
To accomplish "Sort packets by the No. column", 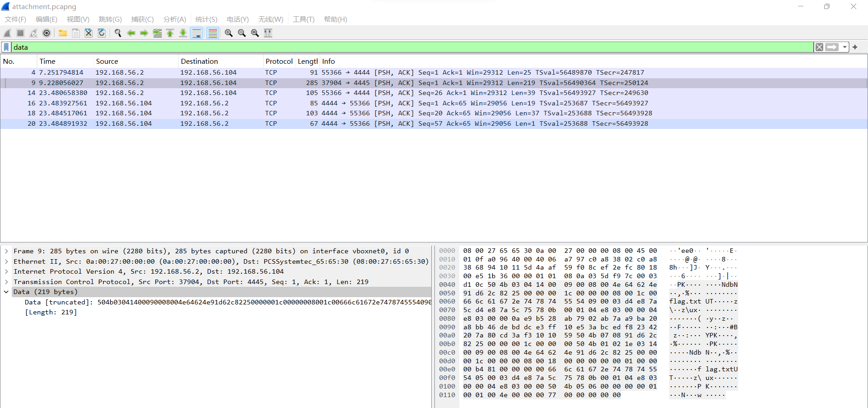I will coord(19,62).
